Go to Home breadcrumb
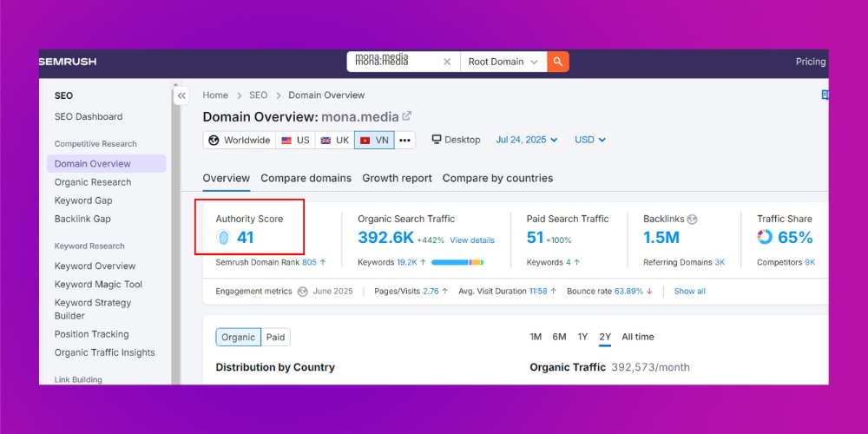Screen dimensions: 868x434 [215, 95]
